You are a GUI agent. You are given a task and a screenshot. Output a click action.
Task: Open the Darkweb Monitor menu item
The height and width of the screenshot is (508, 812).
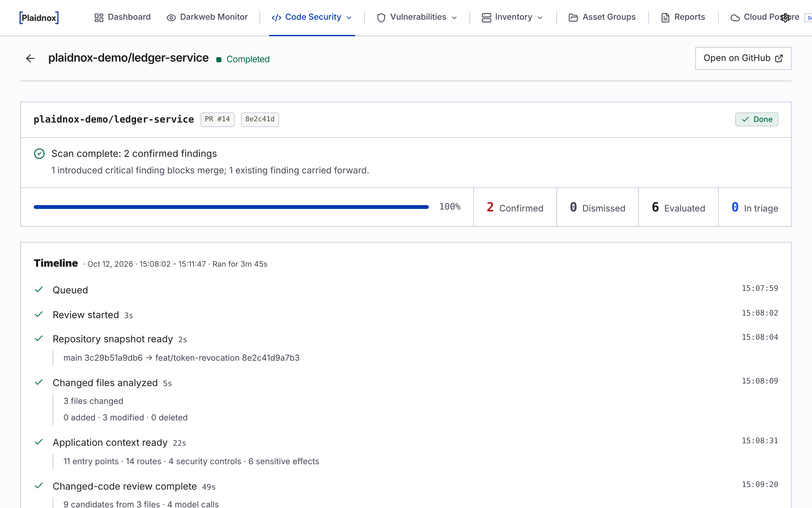coord(207,17)
